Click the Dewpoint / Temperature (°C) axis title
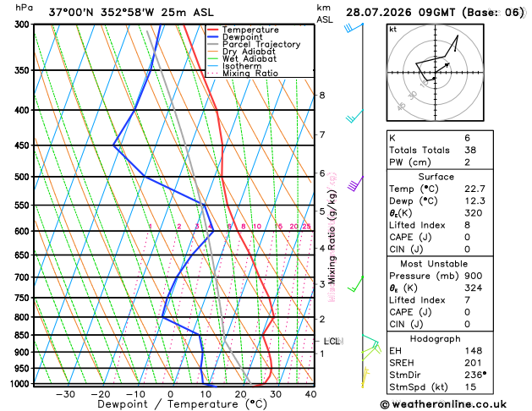 click(x=182, y=404)
